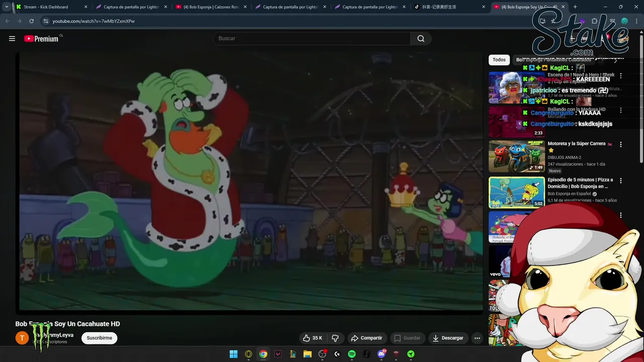Open the Shrek Need a Hero thumbnail
644x362 pixels.
point(517,87)
